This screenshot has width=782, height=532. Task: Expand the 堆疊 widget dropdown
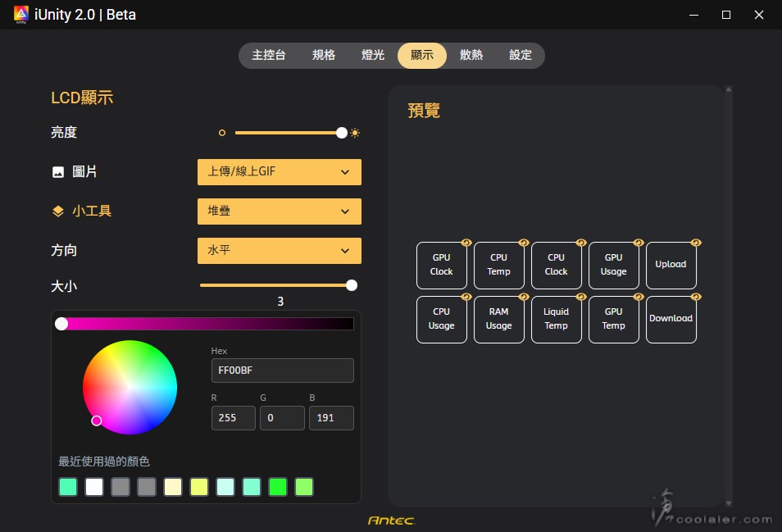click(279, 211)
